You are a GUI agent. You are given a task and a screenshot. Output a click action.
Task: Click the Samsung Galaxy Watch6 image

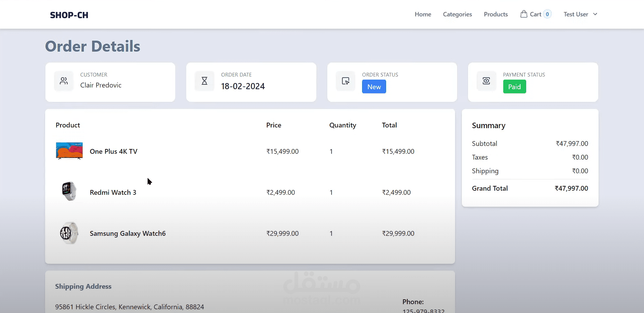point(69,233)
